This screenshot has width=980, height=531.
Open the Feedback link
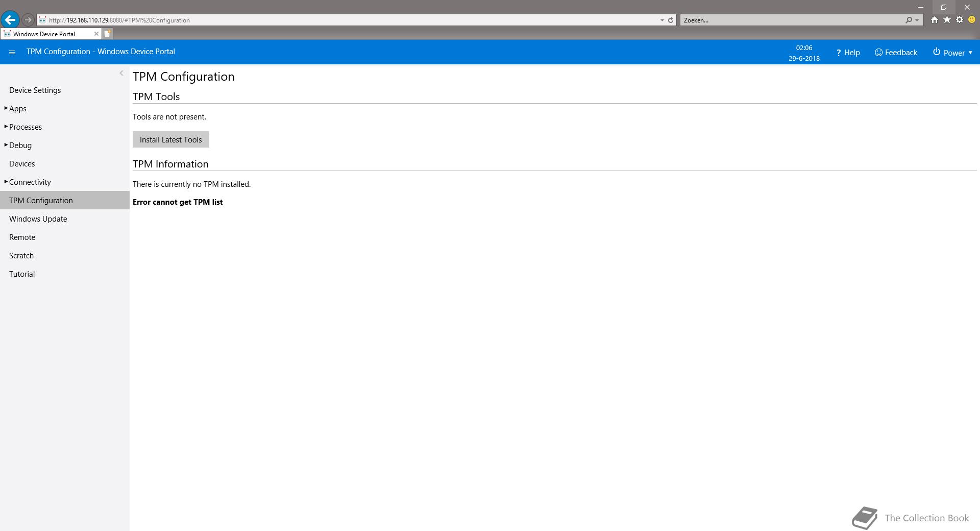[896, 53]
